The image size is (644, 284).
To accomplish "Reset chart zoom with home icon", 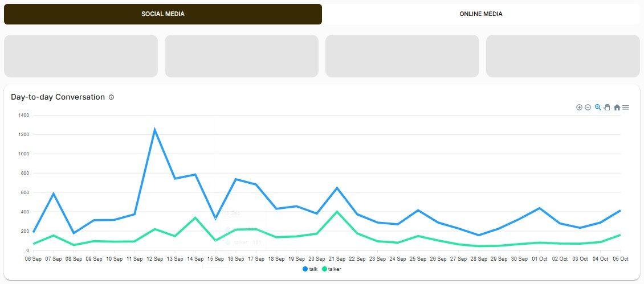I will (x=617, y=107).
